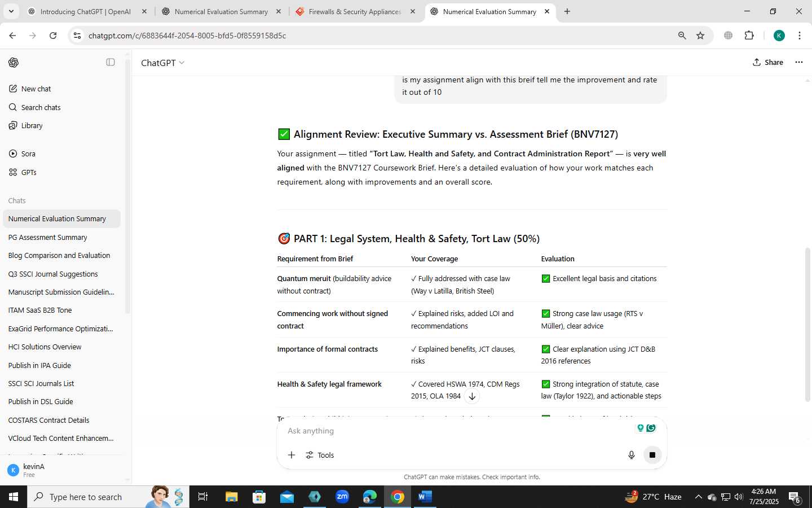Bookmark this page with the star icon
Image resolution: width=812 pixels, height=508 pixels.
[x=700, y=36]
